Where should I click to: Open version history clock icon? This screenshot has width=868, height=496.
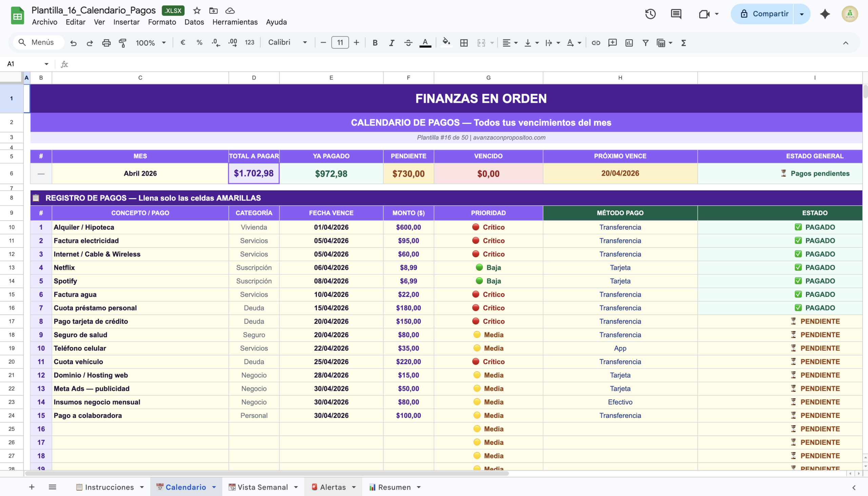tap(650, 14)
